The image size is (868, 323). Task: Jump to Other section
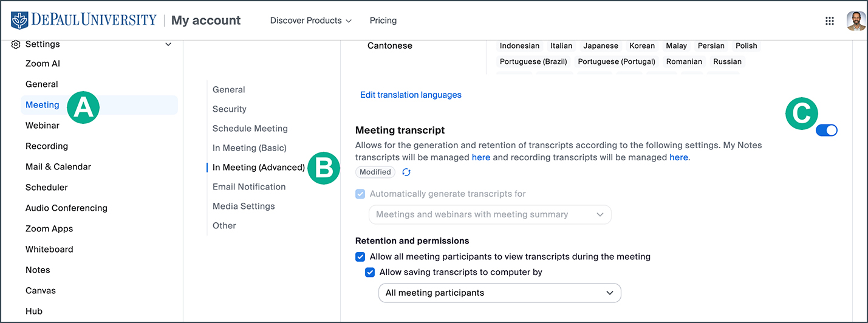tap(224, 226)
